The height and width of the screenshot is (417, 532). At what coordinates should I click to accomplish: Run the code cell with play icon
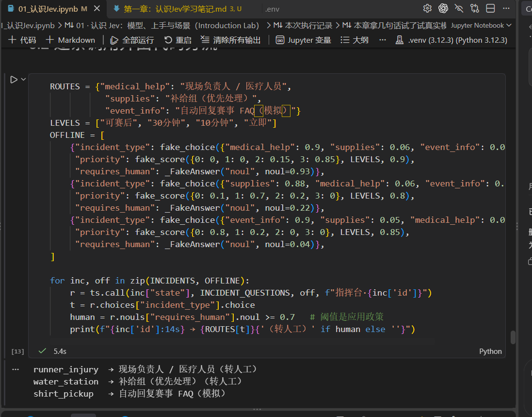(x=14, y=80)
